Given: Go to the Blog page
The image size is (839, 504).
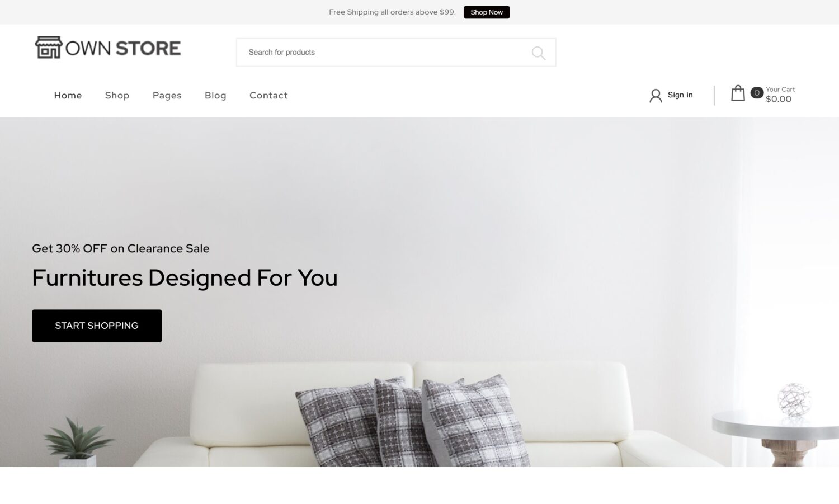Looking at the screenshot, I should click(x=215, y=96).
